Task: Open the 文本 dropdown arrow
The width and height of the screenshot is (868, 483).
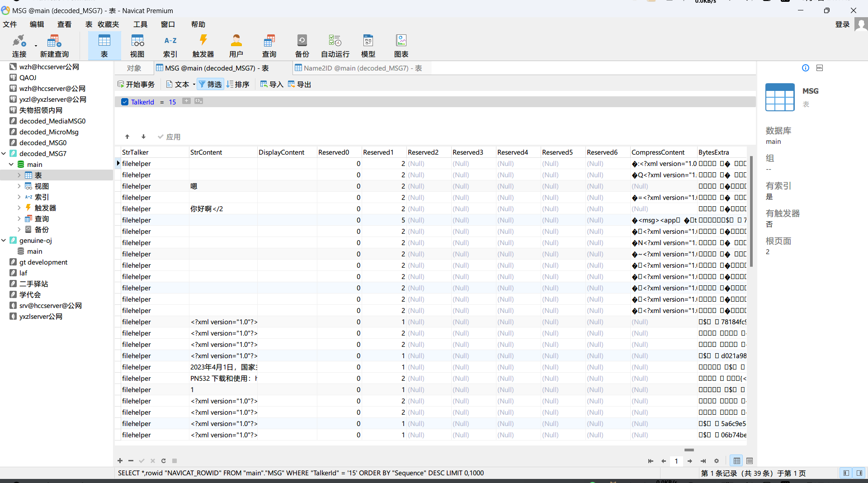Action: click(x=194, y=85)
